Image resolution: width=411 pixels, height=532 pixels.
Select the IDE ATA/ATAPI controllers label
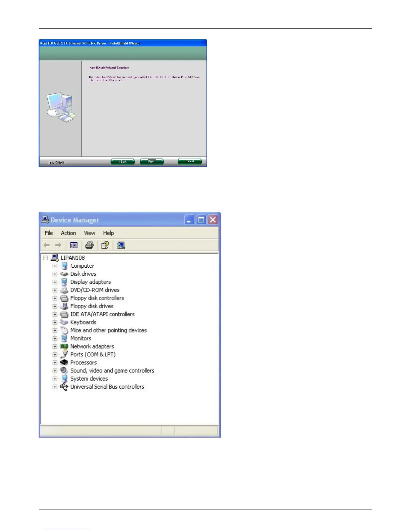click(102, 314)
